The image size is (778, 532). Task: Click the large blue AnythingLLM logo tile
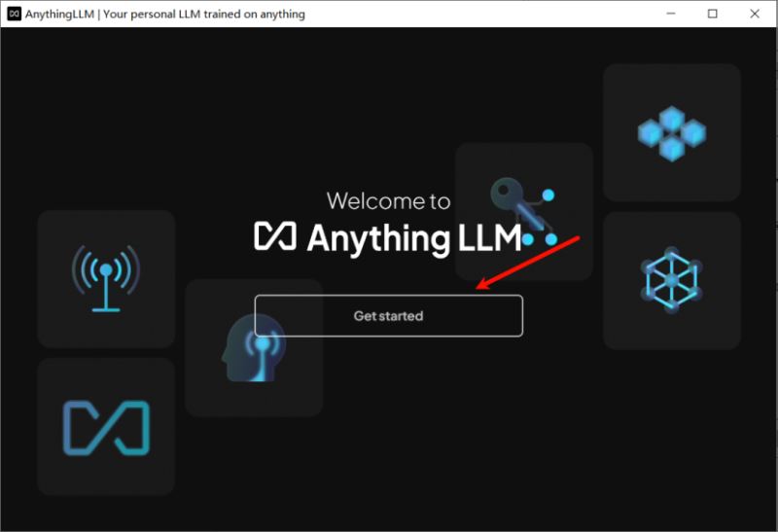tap(106, 427)
